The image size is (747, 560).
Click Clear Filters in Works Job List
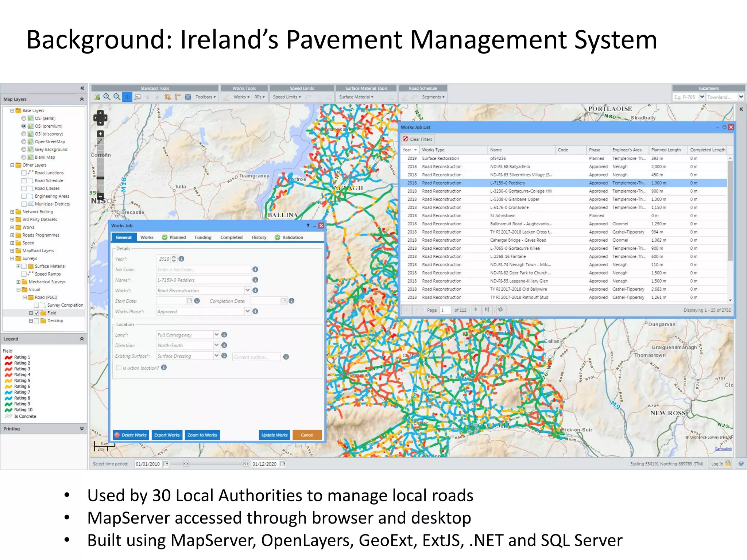pos(418,139)
